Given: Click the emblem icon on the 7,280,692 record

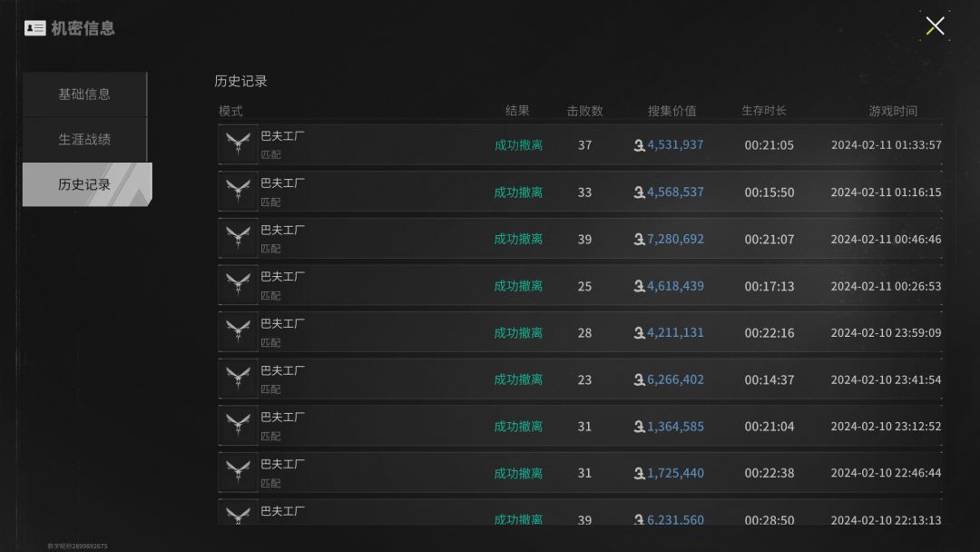Looking at the screenshot, I should (x=238, y=238).
